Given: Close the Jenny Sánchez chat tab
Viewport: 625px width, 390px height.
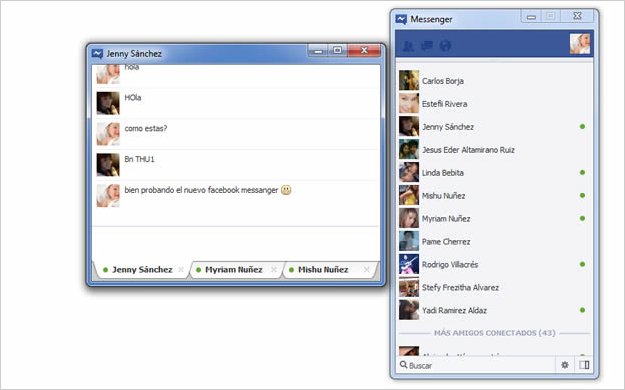Looking at the screenshot, I should point(181,270).
